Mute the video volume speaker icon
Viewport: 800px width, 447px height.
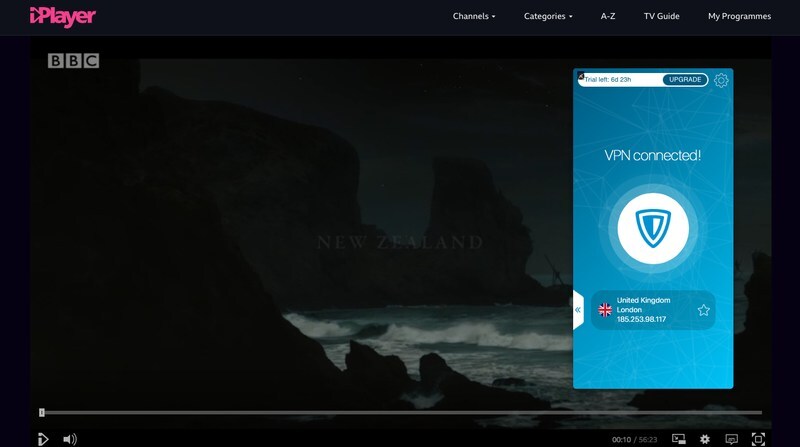[x=70, y=439]
